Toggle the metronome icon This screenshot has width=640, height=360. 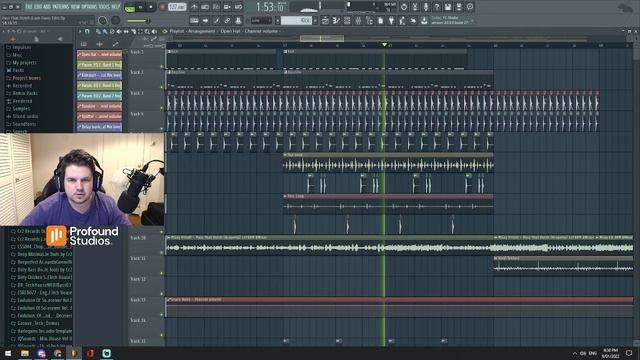(194, 7)
